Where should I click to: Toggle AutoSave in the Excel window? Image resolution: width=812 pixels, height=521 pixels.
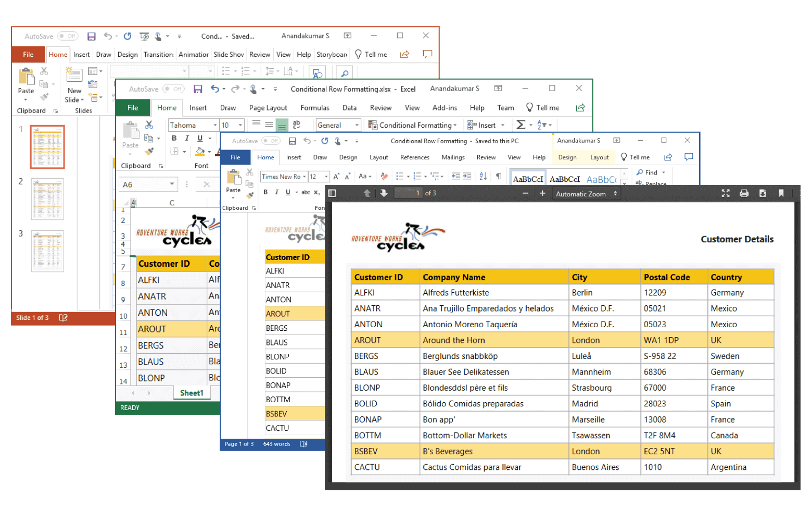173,89
